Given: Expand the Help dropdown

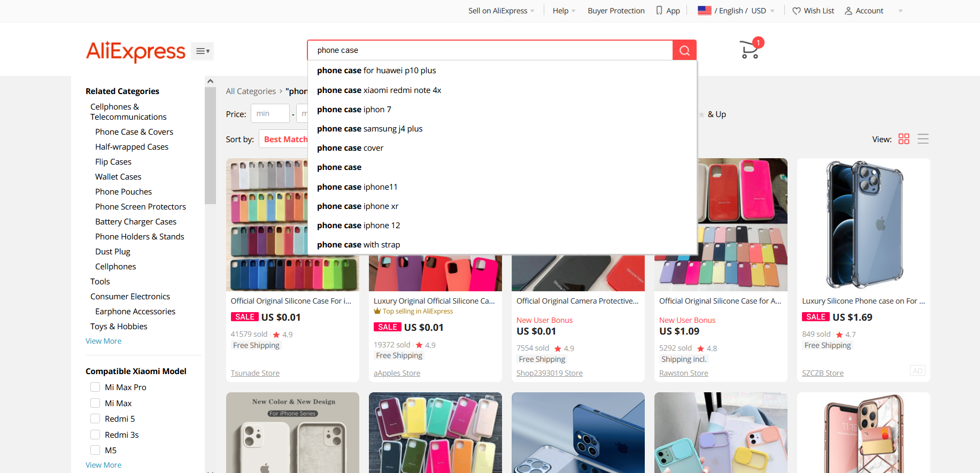Looking at the screenshot, I should tap(564, 11).
